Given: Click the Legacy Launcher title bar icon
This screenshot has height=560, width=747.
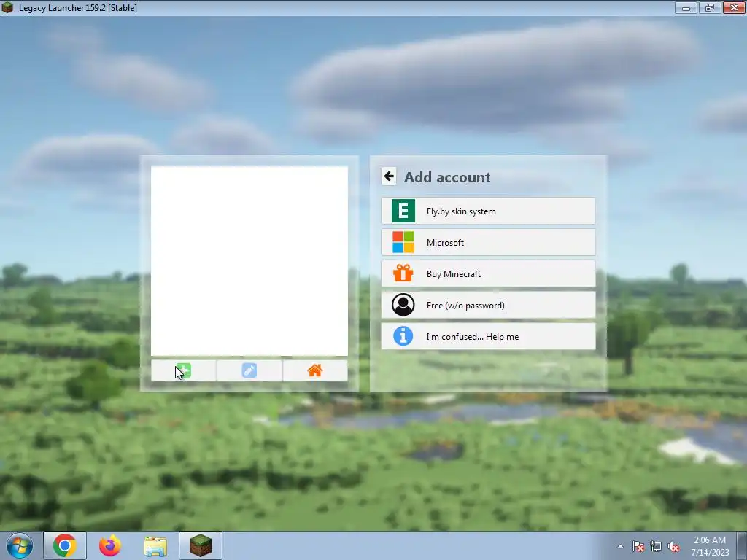Looking at the screenshot, I should click(x=7, y=7).
